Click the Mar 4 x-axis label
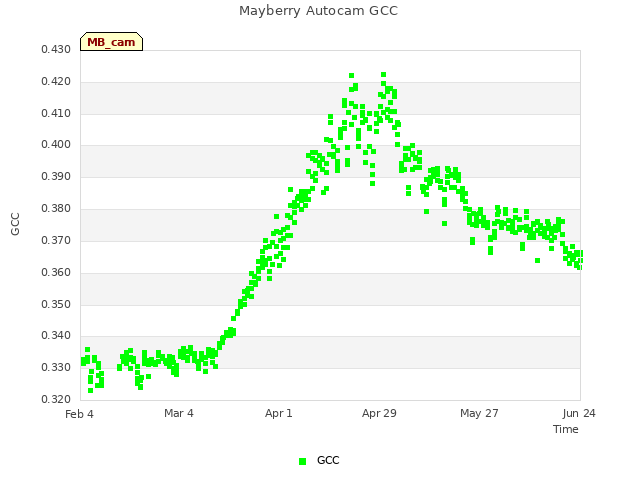 pos(179,413)
